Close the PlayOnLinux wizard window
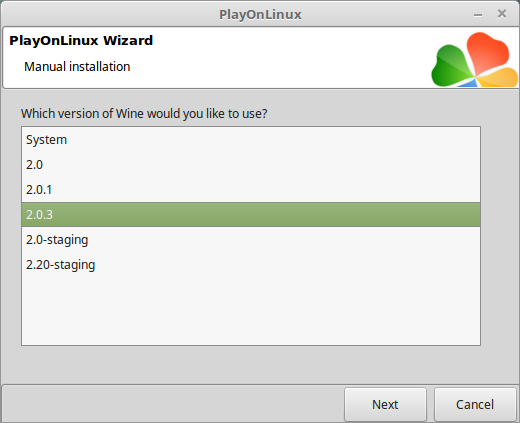Image resolution: width=520 pixels, height=423 pixels. click(x=502, y=14)
